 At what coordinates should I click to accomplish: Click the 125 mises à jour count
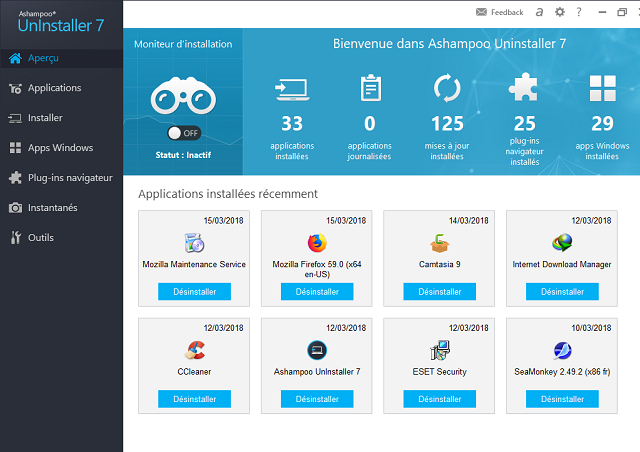pyautogui.click(x=447, y=123)
